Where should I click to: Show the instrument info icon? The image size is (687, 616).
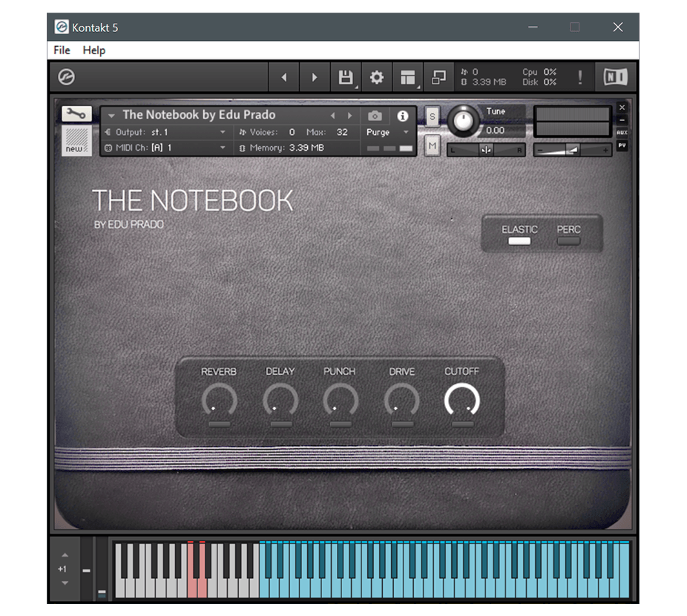(403, 116)
